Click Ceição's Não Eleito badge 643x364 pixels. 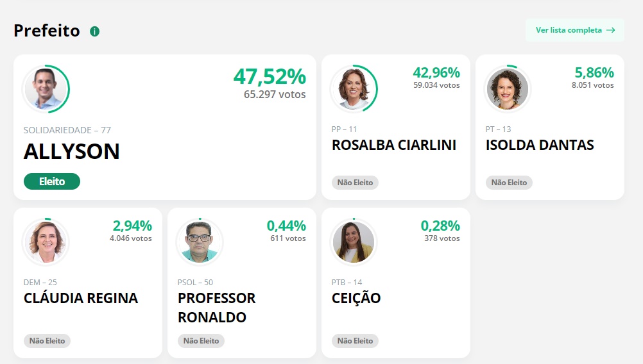[x=356, y=341]
